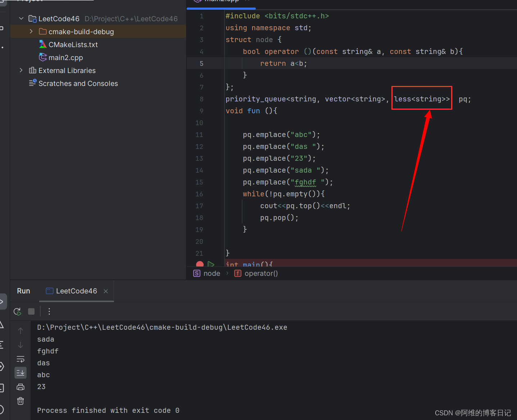Click operator() in the breadcrumb bar

261,273
